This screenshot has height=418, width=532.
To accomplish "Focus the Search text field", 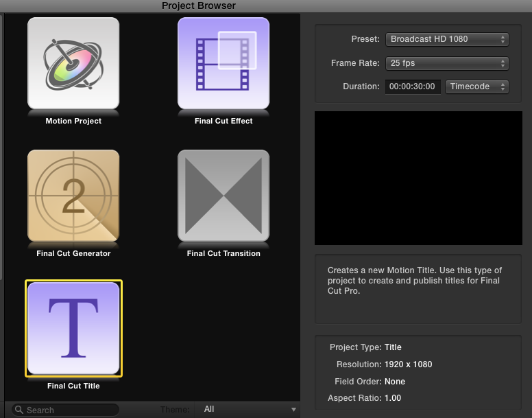I will coord(69,410).
